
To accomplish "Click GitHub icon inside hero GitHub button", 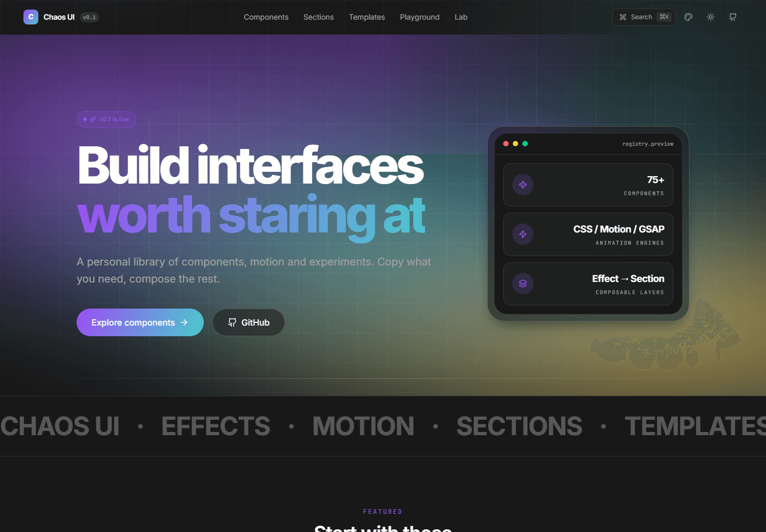I will [x=232, y=322].
